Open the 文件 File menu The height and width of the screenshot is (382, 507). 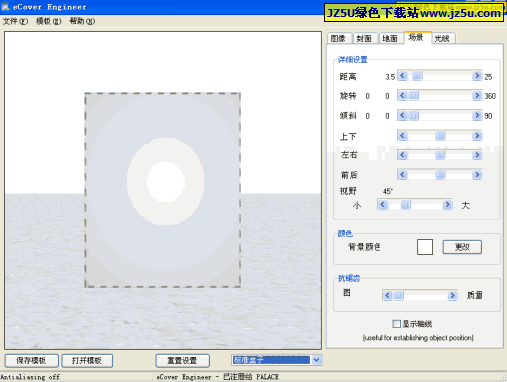(15, 21)
